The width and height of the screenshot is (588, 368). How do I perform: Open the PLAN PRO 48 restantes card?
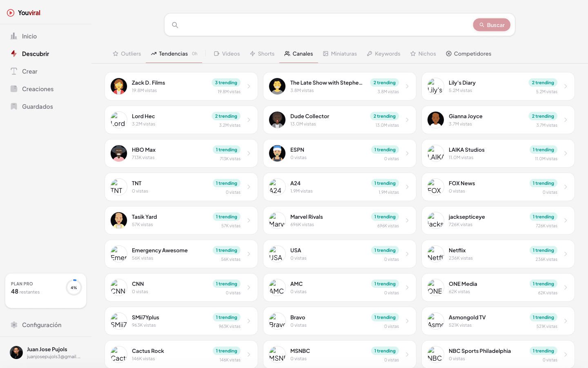pyautogui.click(x=46, y=291)
